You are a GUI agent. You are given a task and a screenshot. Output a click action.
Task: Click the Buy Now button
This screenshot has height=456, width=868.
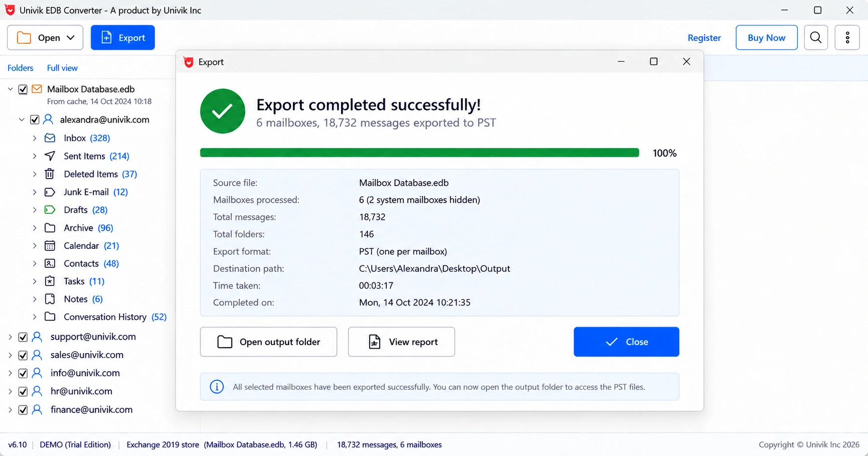pos(766,38)
